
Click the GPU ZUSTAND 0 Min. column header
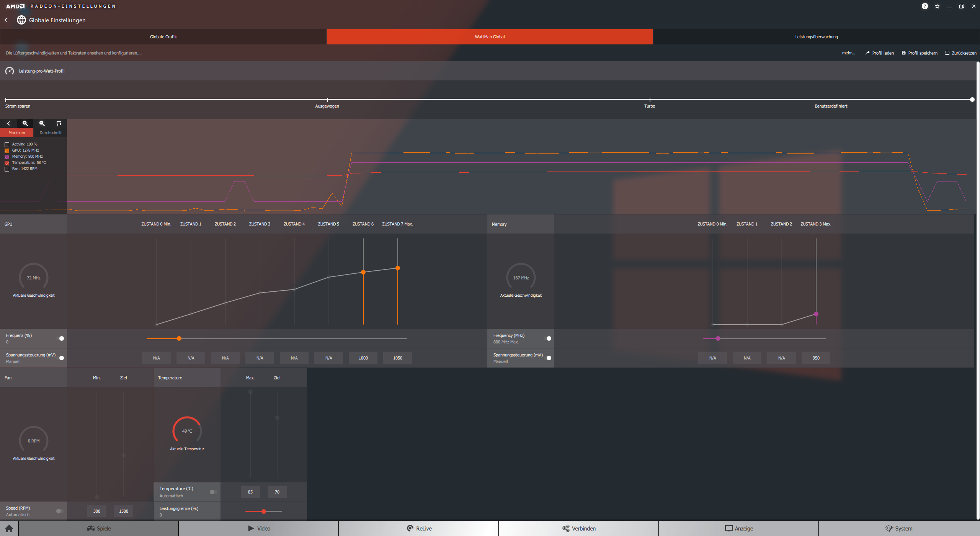(156, 224)
